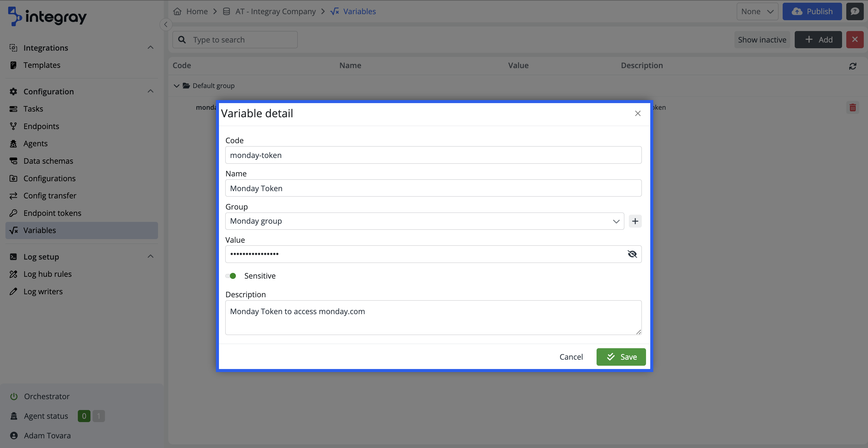Click the Orchestrator power icon
868x448 pixels.
14,396
